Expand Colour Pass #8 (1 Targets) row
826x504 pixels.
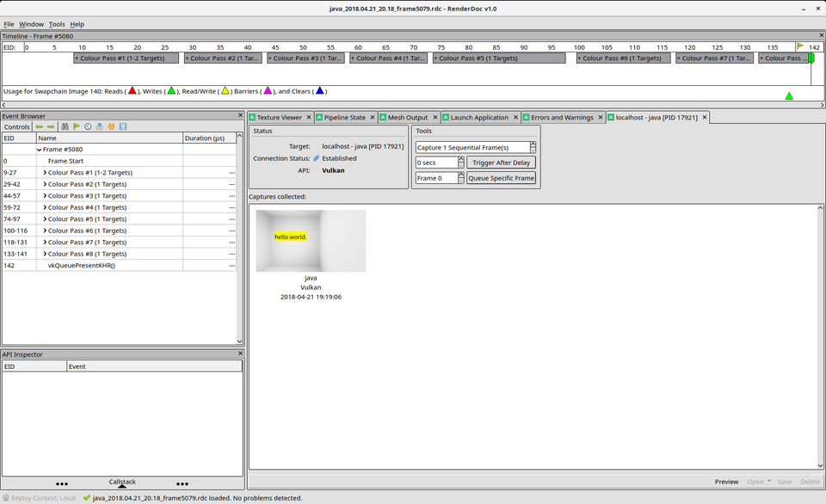(45, 254)
